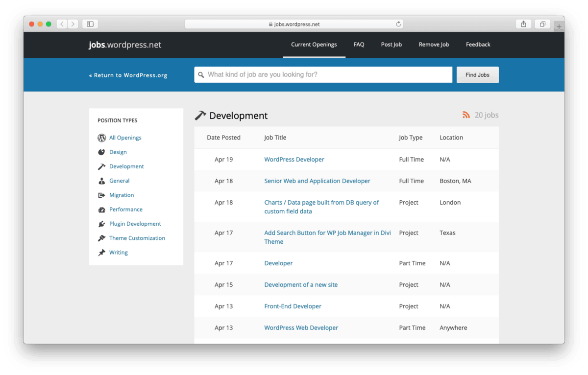
Task: Click the Location column header
Action: click(x=451, y=138)
